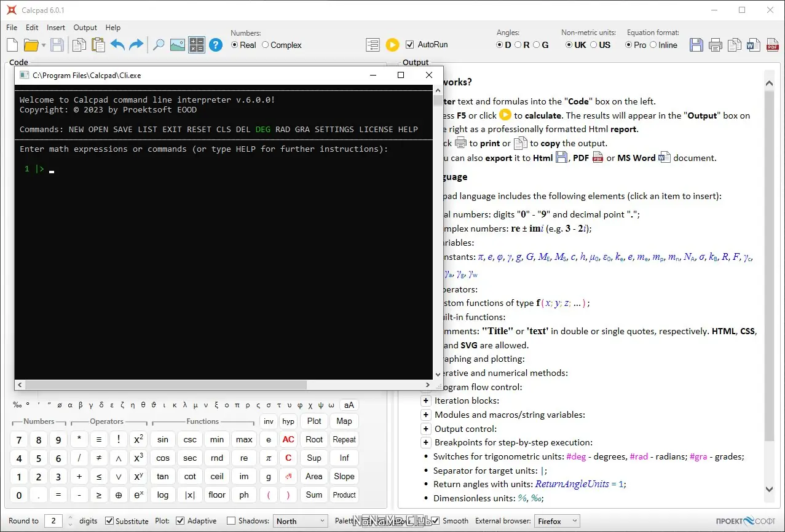Open the Find magnifier tool
Image resolution: width=785 pixels, height=532 pixels.
[159, 45]
